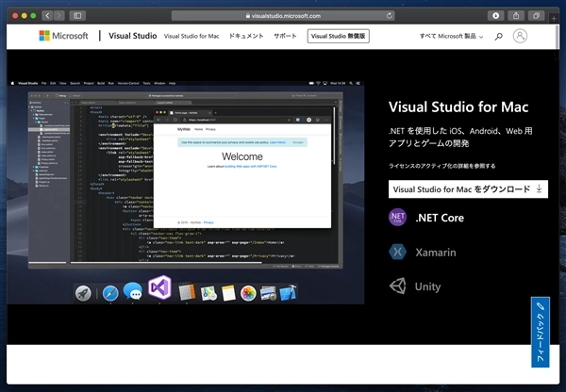Screen dimensions: 566x392
Task: Click the Xamarin hexagon icon
Action: 397,252
